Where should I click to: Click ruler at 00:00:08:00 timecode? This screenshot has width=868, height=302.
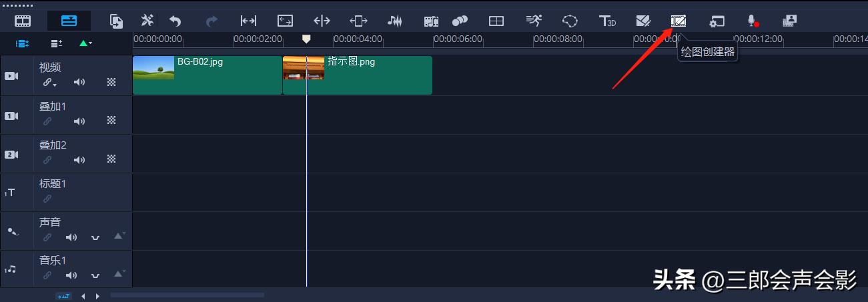click(558, 39)
